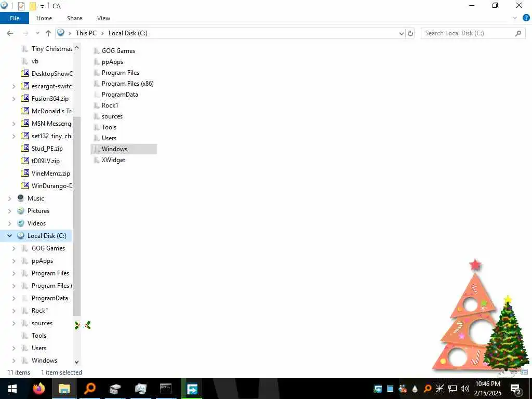Collapse Local Disk (C:) tree node

click(9, 235)
